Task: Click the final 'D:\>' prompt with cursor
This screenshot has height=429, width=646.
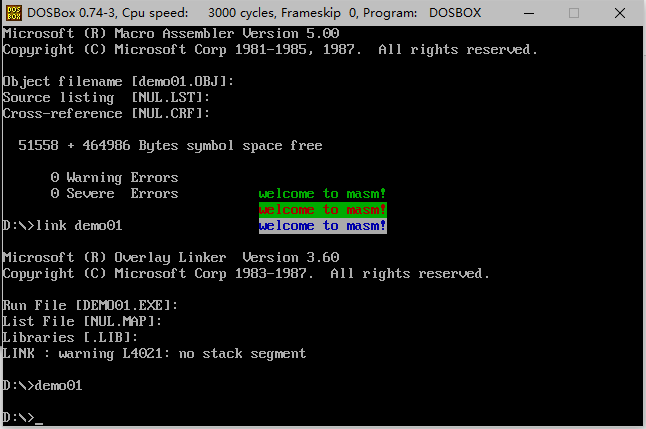Action: coord(23,417)
